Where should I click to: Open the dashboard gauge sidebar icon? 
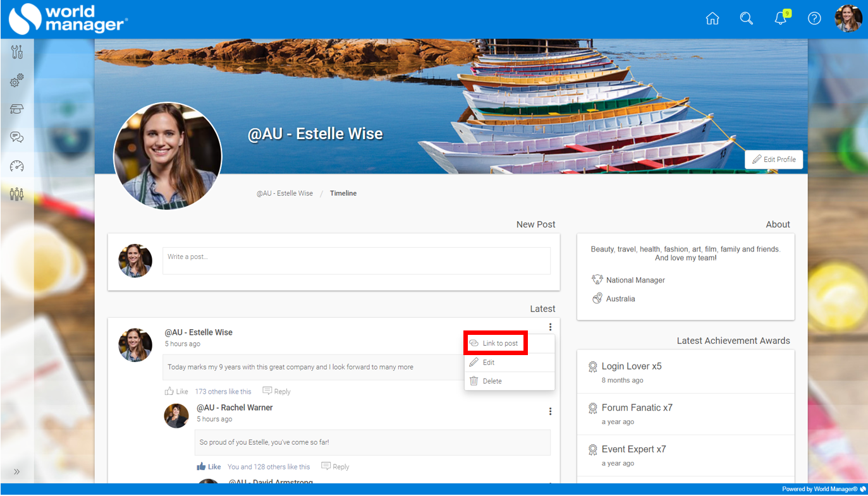[x=17, y=166]
